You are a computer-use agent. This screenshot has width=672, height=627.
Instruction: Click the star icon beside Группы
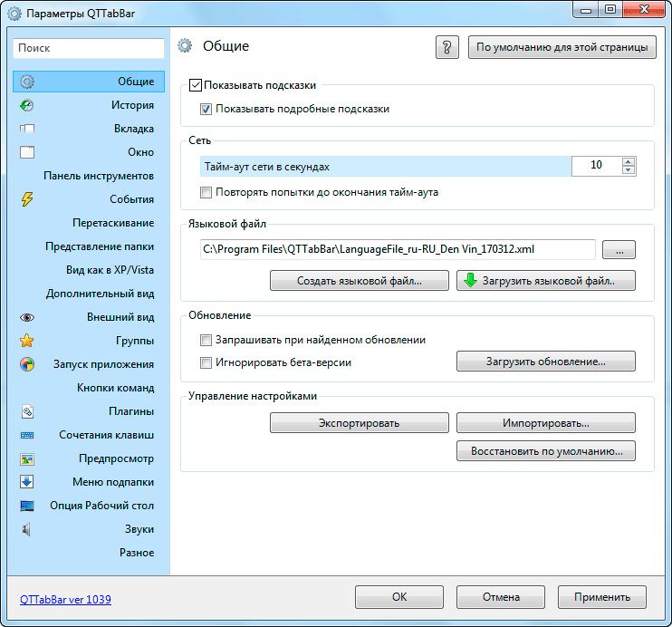[x=27, y=341]
